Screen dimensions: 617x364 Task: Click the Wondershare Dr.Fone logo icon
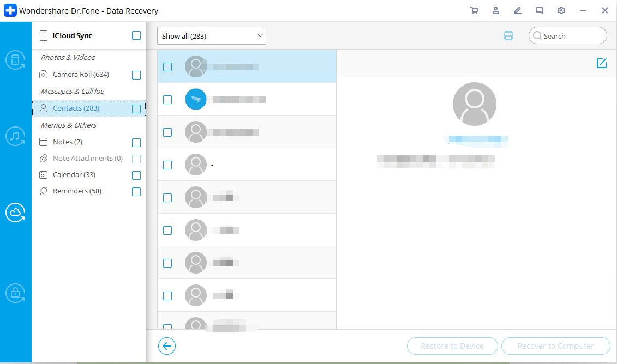[10, 10]
